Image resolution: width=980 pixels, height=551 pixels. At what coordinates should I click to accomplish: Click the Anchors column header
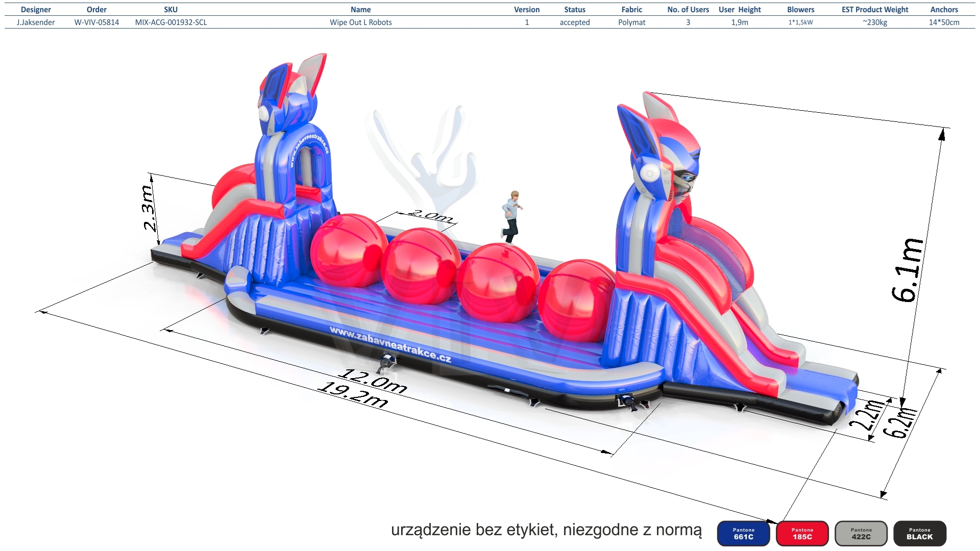click(x=944, y=10)
